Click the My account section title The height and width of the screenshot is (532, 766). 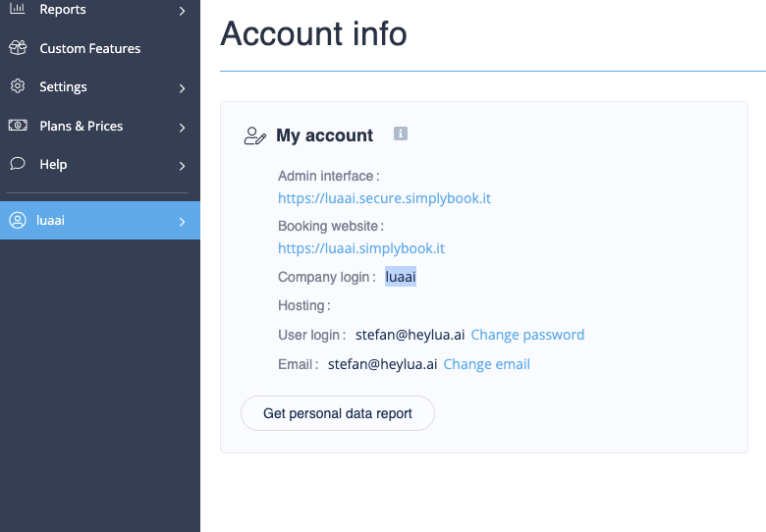pos(324,135)
